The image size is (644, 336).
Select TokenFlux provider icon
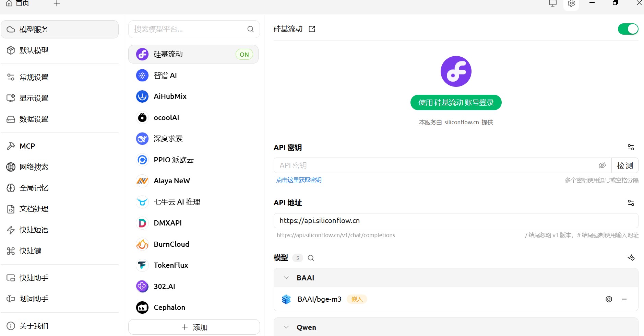coord(142,265)
